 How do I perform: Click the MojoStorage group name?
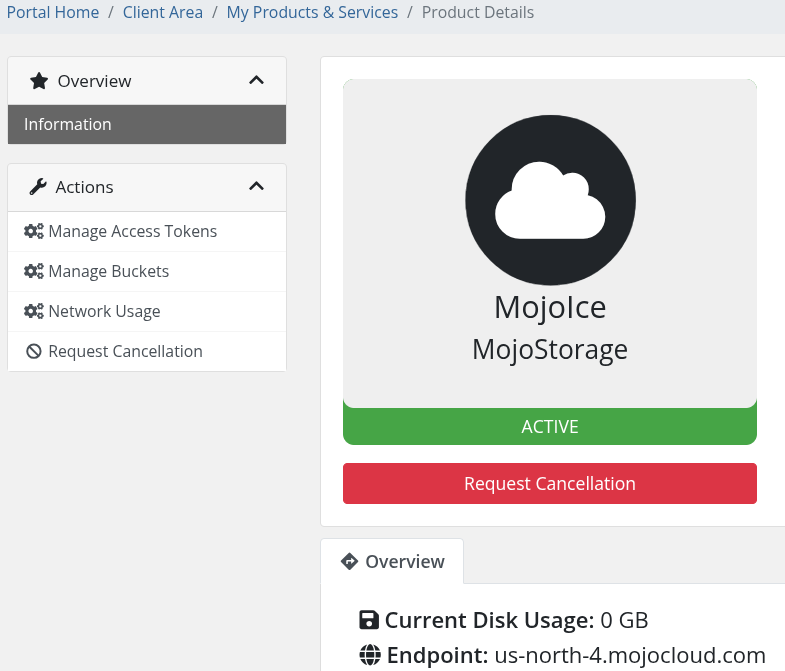pos(550,350)
